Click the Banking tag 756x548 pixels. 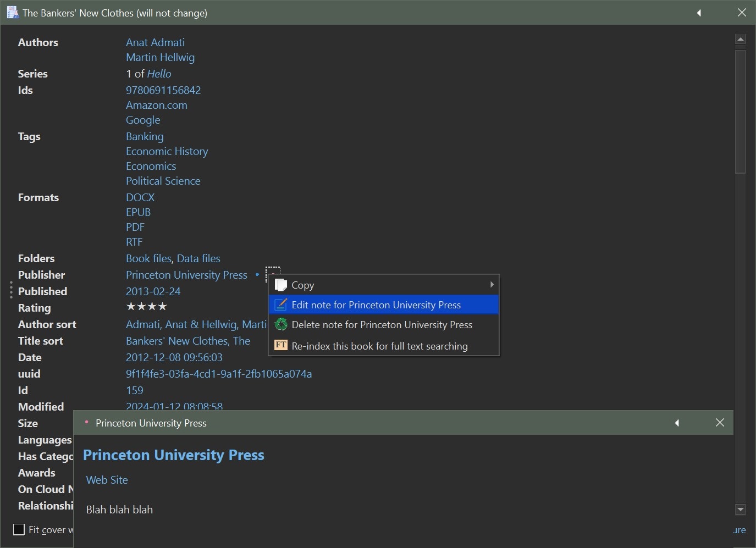click(145, 136)
